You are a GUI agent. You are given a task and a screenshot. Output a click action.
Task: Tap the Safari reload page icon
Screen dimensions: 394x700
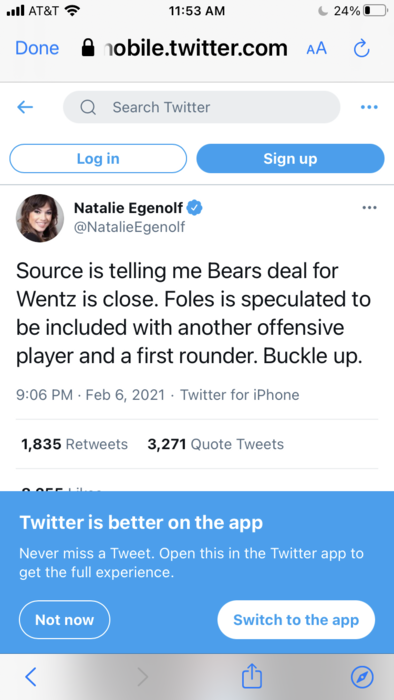click(x=361, y=48)
